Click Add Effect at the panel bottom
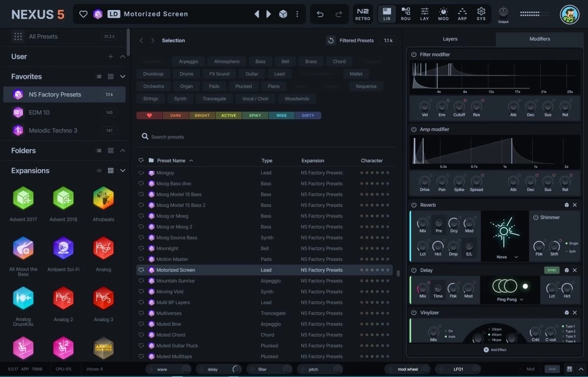This screenshot has height=377, width=588. (495, 350)
